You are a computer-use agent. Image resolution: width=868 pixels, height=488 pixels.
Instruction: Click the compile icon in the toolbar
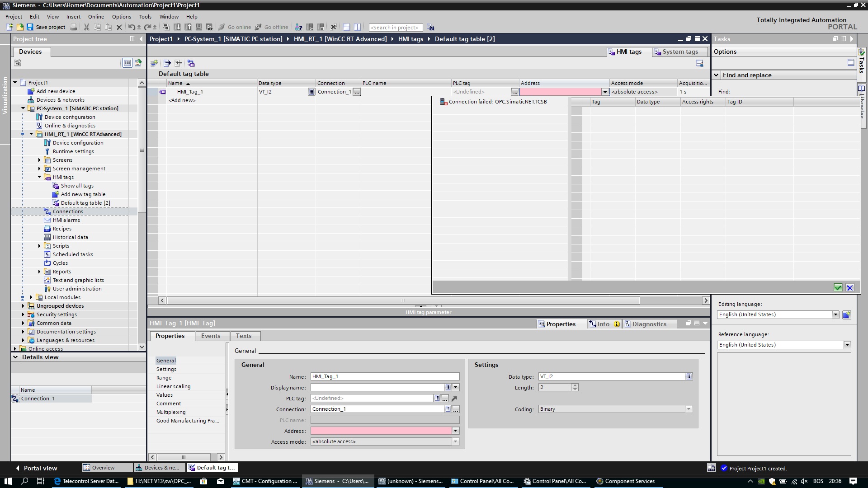(x=166, y=27)
